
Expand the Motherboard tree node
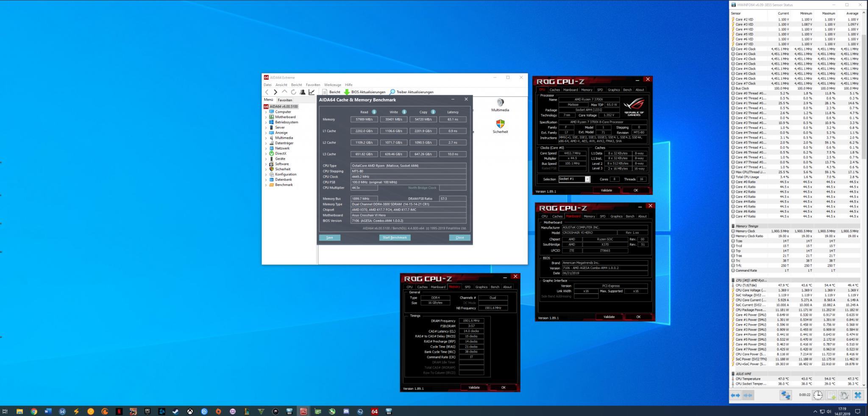tap(266, 117)
